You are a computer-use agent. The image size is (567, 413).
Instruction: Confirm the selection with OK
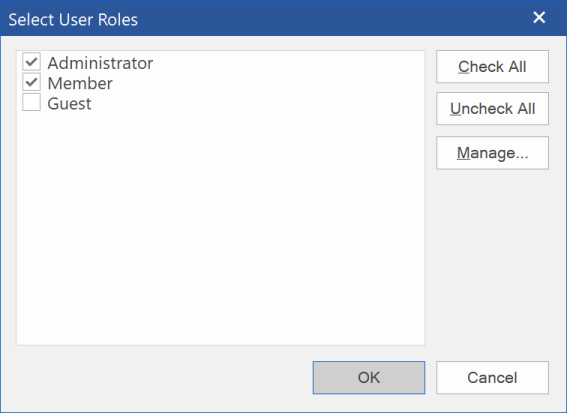369,377
